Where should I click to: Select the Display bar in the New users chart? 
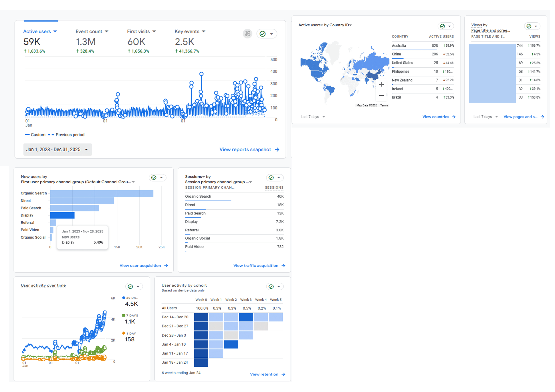point(62,215)
